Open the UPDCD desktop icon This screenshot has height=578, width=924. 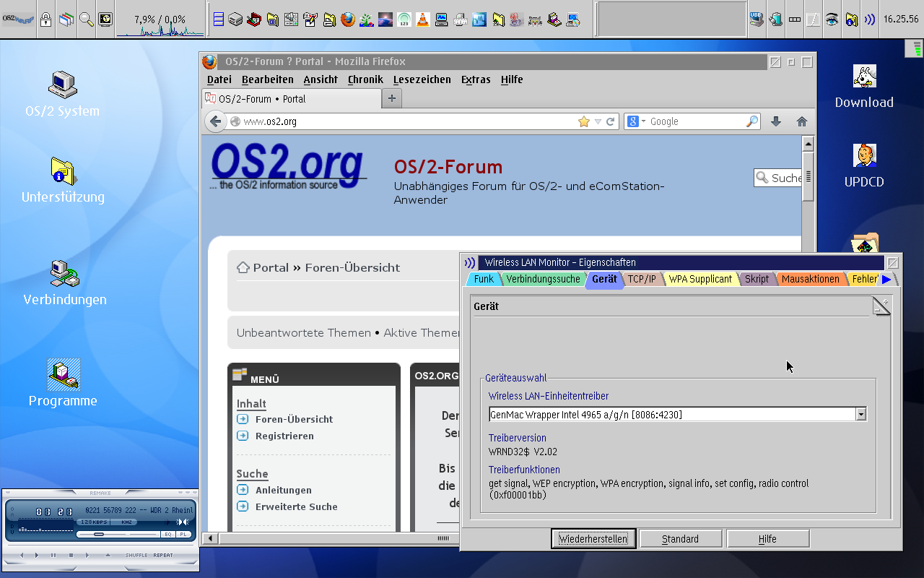pyautogui.click(x=864, y=166)
